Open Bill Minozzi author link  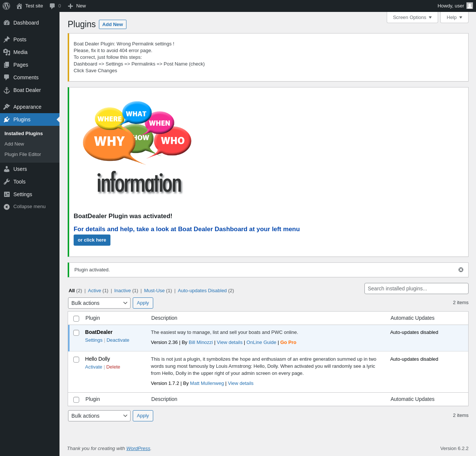coord(201,342)
